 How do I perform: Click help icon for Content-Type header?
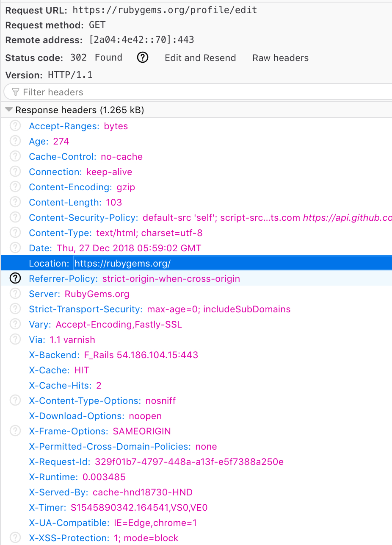tap(15, 233)
